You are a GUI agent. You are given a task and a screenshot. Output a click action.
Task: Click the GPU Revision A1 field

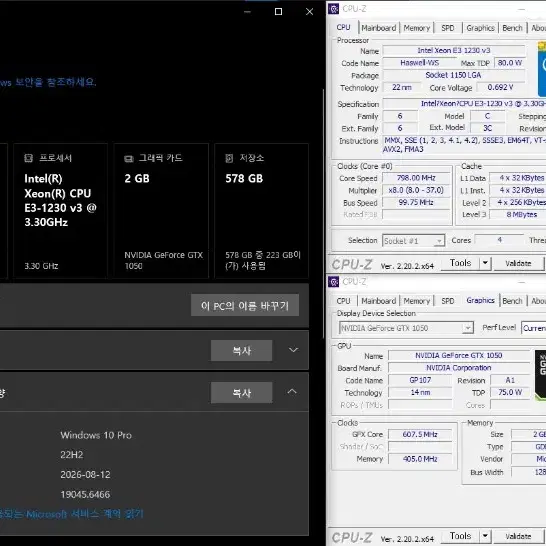tap(509, 380)
